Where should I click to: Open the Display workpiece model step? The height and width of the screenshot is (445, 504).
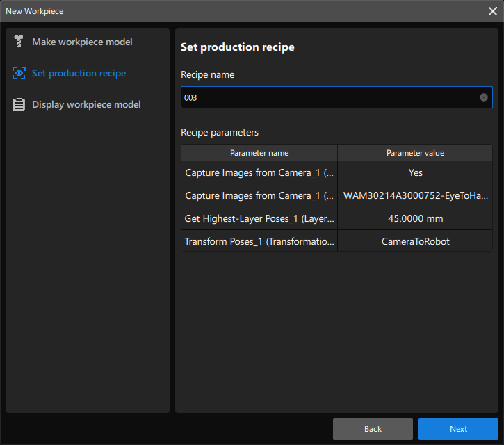tap(86, 105)
